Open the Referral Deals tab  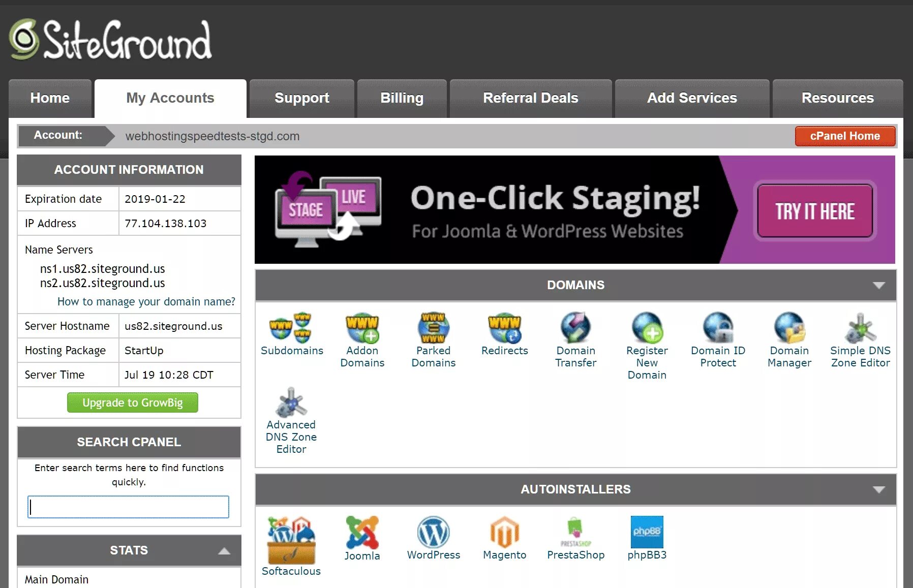(x=531, y=98)
